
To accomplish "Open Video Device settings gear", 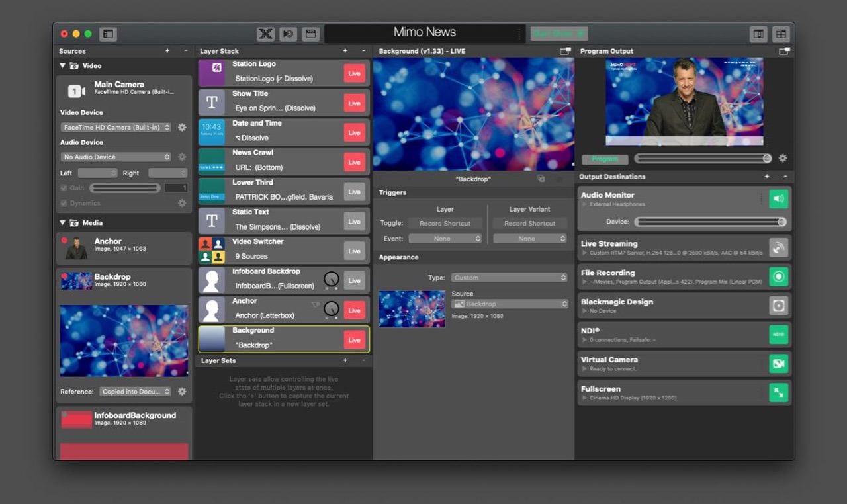I will (x=182, y=128).
